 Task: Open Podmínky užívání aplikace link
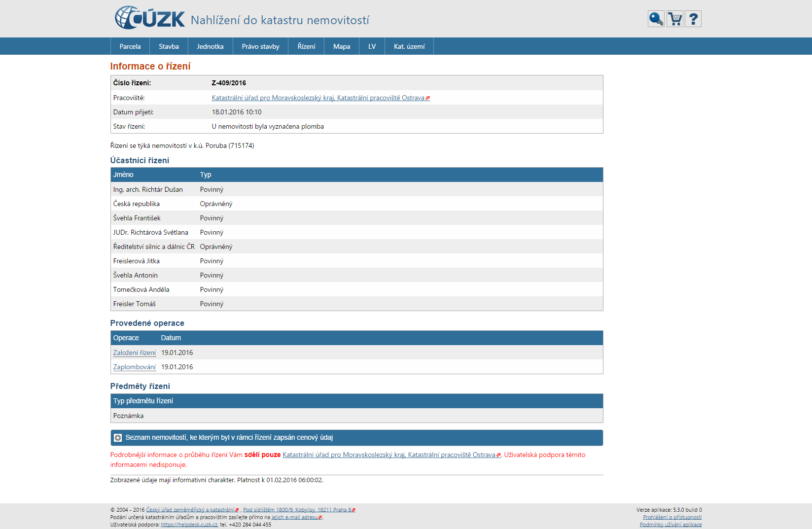pos(671,525)
